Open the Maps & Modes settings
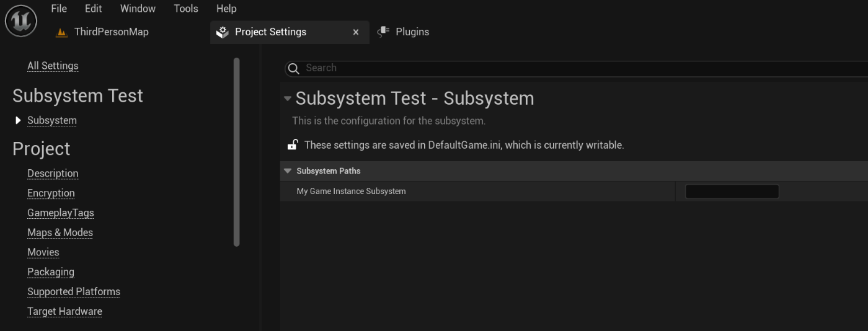Screen dimensions: 868x331 tap(60, 232)
